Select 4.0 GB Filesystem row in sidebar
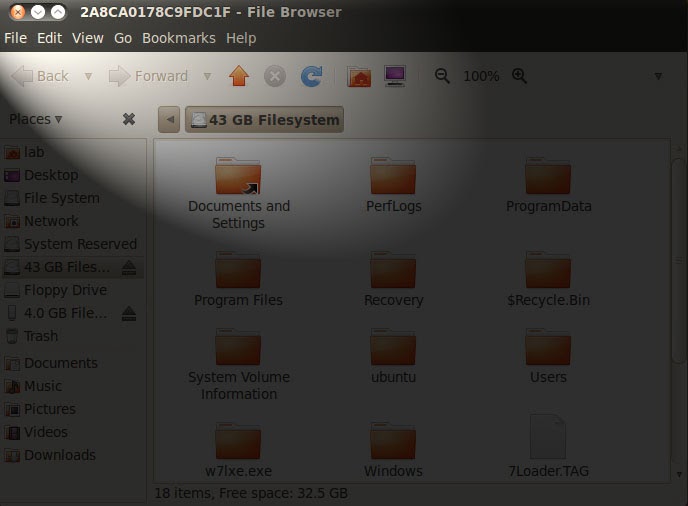 click(x=73, y=313)
